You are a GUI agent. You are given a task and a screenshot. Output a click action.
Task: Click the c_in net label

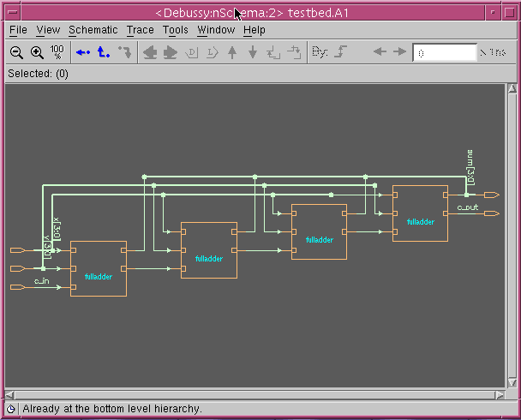[x=41, y=281]
